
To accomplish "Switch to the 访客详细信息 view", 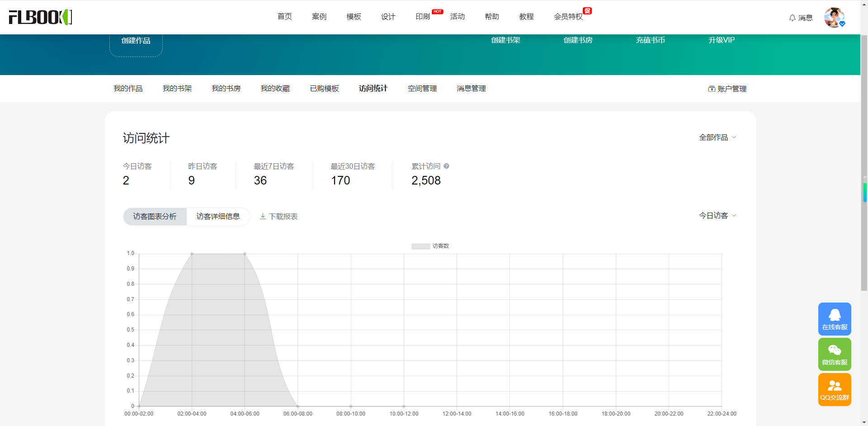I will coord(218,217).
